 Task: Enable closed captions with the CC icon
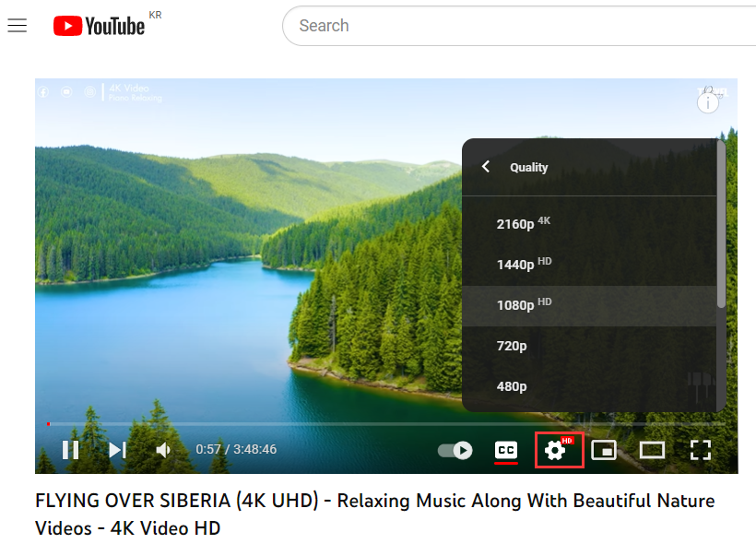coord(506,450)
